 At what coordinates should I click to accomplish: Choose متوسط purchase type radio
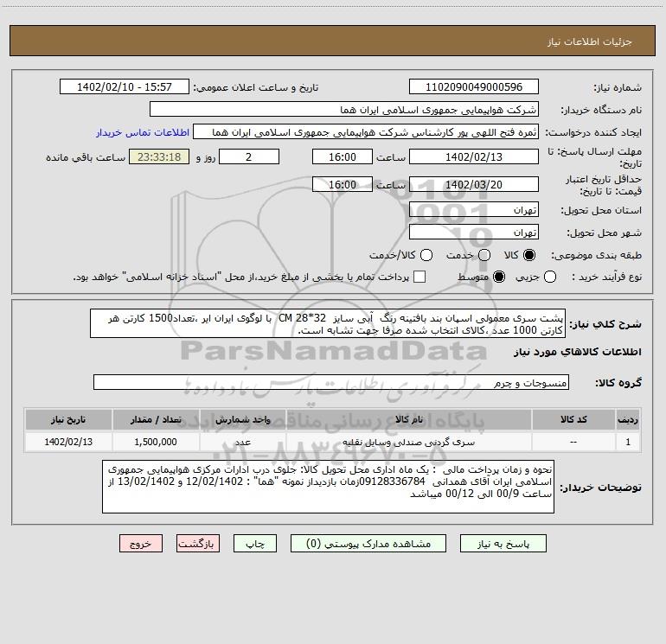coord(499,277)
